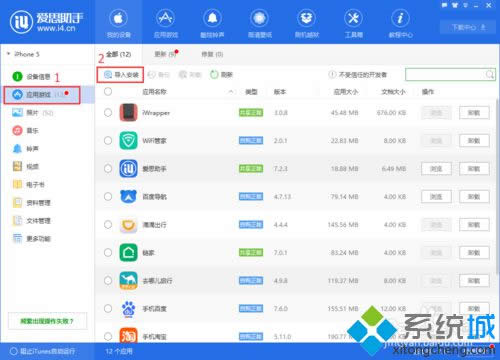Switch to the All (12) tab
This screenshot has width=500, height=360.
118,54
